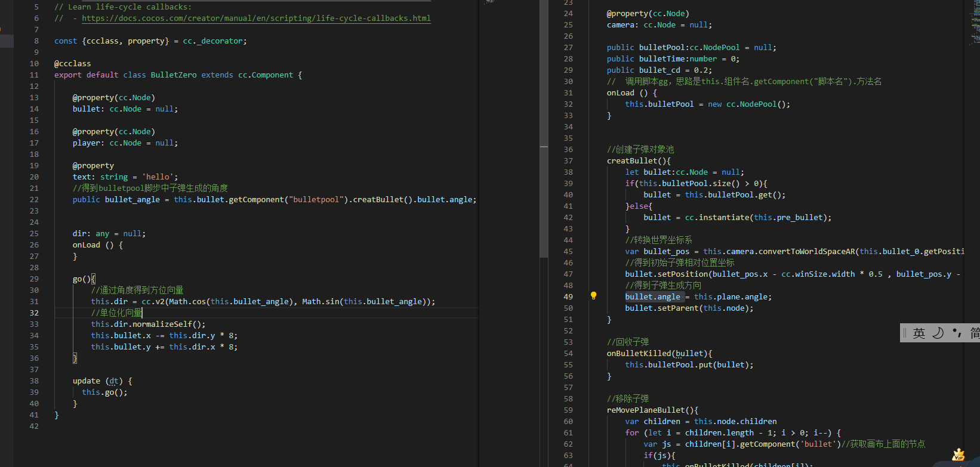This screenshot has width=980, height=467.
Task: Click bullet.setParent(this.node) line
Action: click(689, 308)
